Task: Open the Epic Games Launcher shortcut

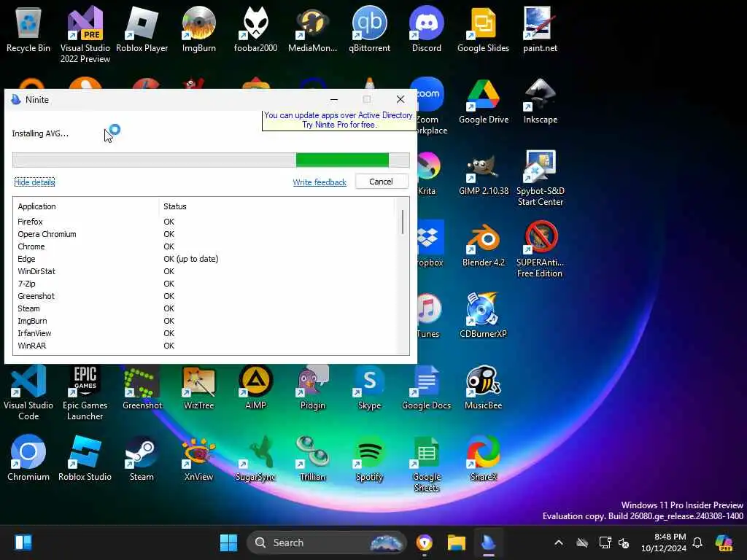Action: point(85,392)
